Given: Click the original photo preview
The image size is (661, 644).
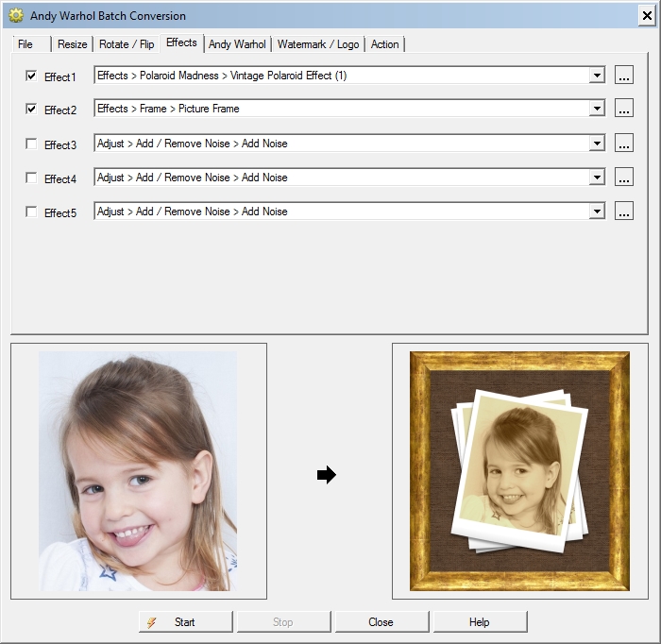Looking at the screenshot, I should (138, 471).
